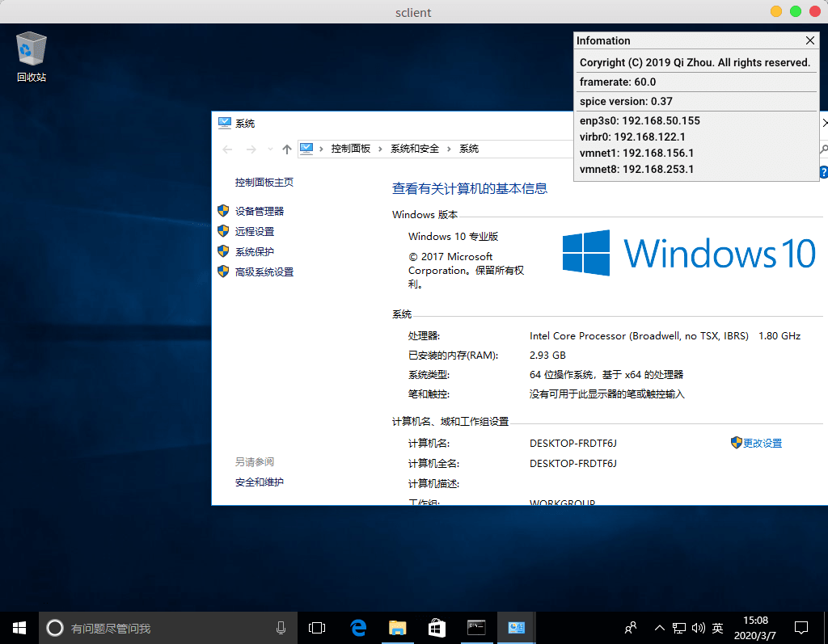Open 远程设置 from the left panel

(x=255, y=231)
